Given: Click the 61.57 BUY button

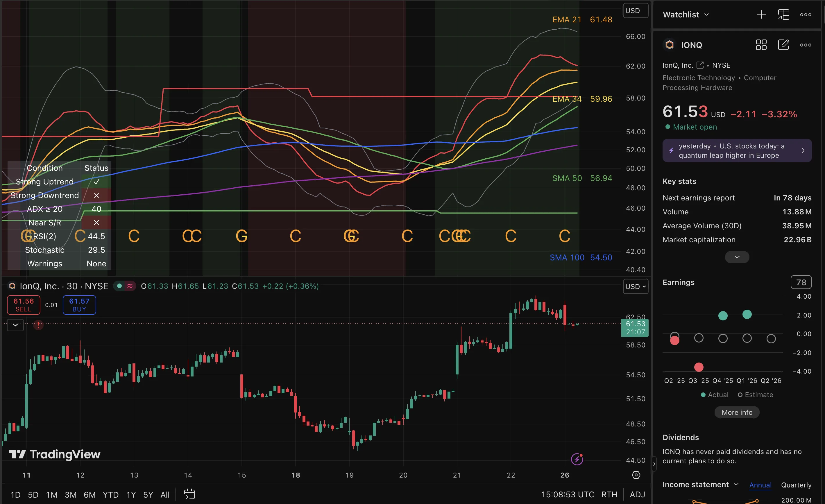Looking at the screenshot, I should [79, 305].
